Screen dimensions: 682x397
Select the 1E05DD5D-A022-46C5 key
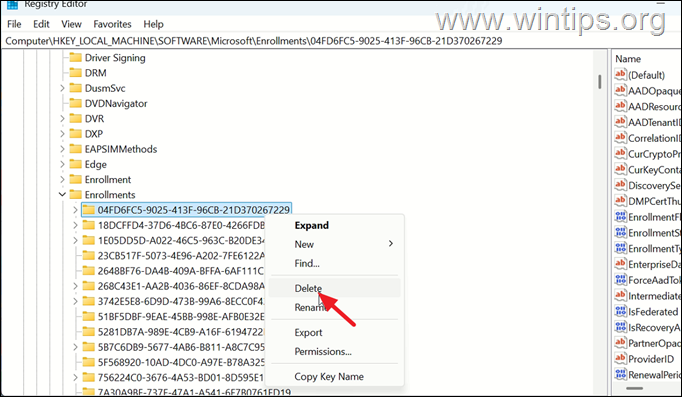pyautogui.click(x=181, y=240)
